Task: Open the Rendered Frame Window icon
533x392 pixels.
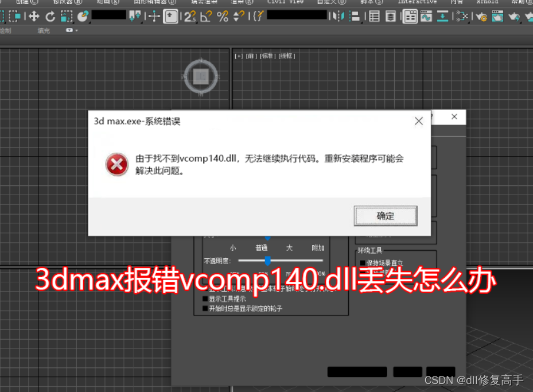Action: [497, 16]
